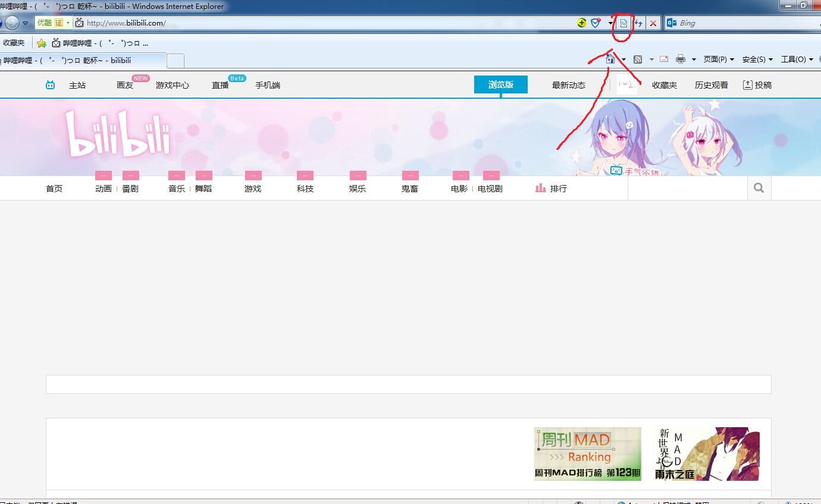Open the 收藏夹 favorites button
Image resolution: width=821 pixels, height=504 pixels.
(x=14, y=43)
